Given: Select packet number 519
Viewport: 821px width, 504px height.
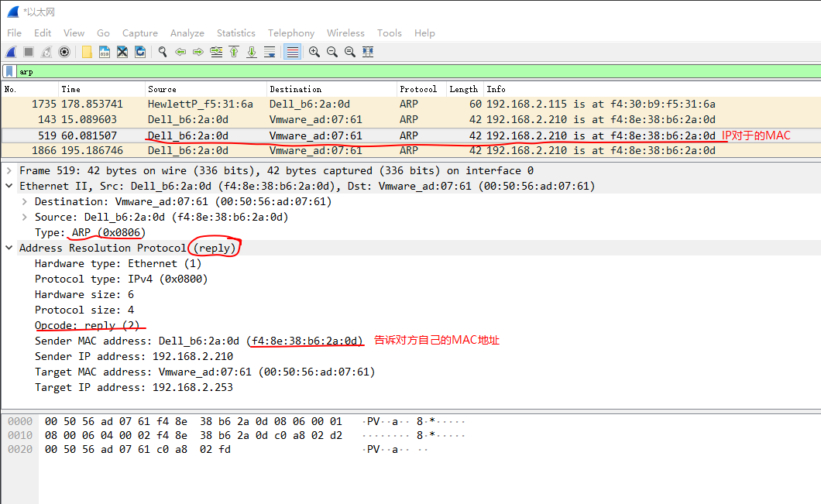Looking at the screenshot, I should point(411,135).
